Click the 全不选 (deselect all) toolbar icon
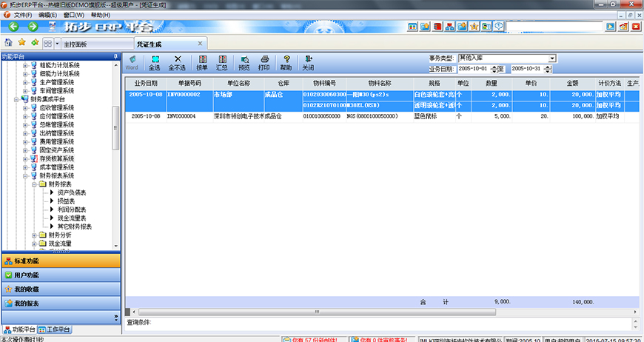Screen dimensions: 644x342 pyautogui.click(x=178, y=63)
